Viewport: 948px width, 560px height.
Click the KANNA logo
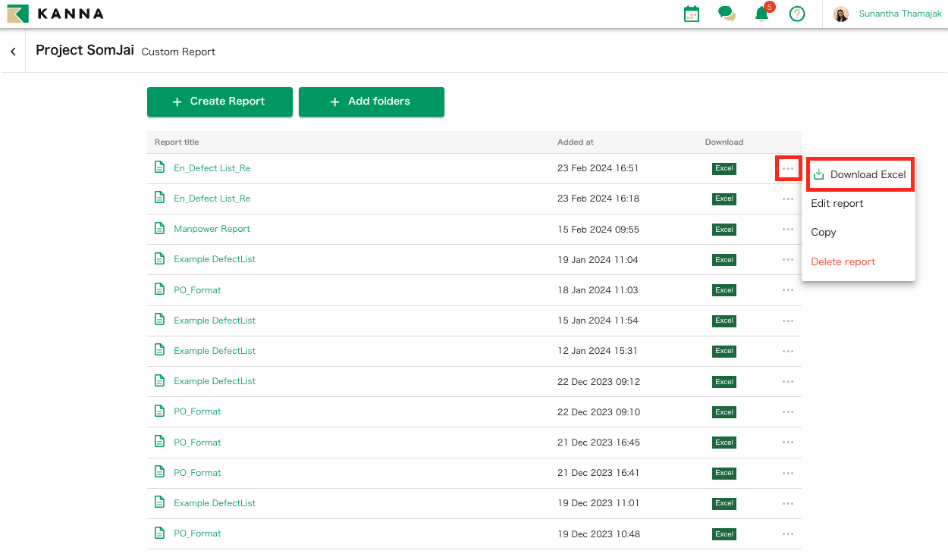click(x=53, y=13)
